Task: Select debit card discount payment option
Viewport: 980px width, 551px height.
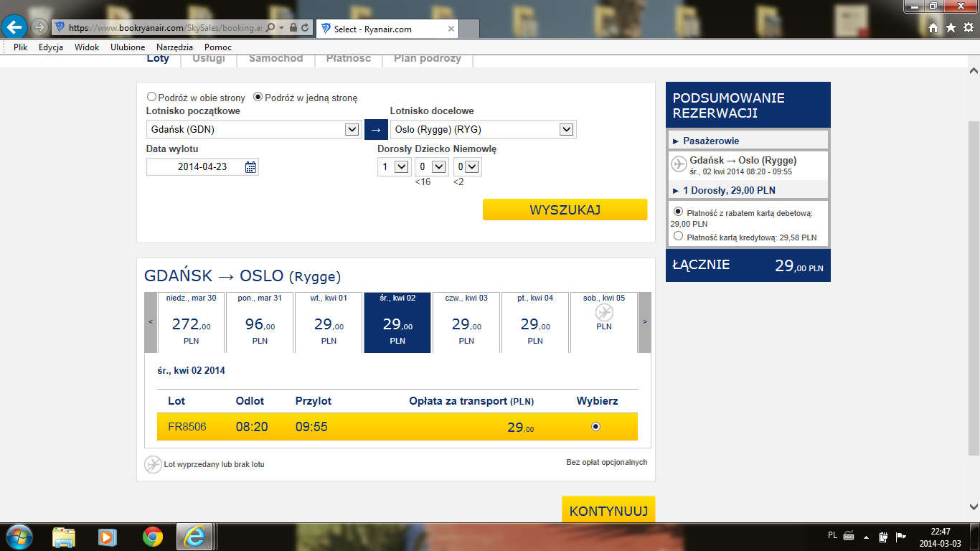Action: pyautogui.click(x=678, y=212)
